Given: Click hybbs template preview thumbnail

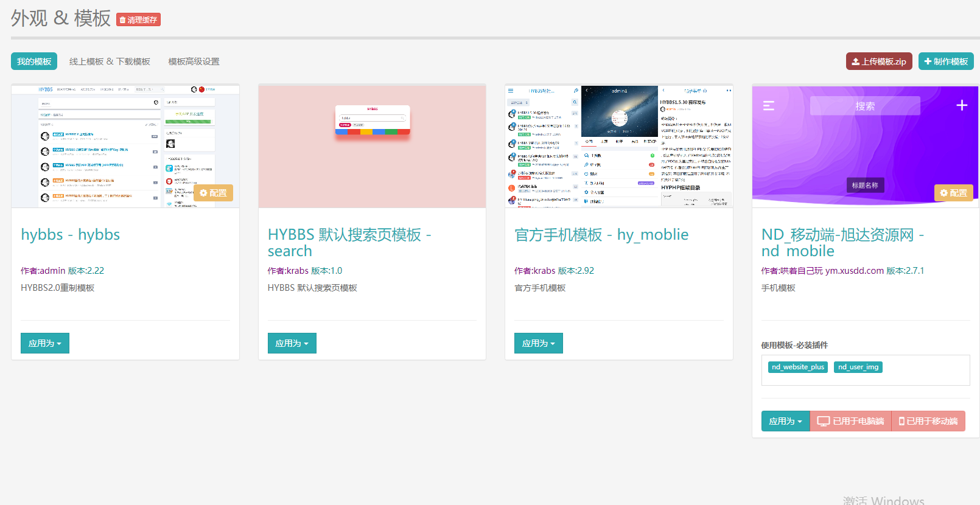Looking at the screenshot, I should [125, 147].
